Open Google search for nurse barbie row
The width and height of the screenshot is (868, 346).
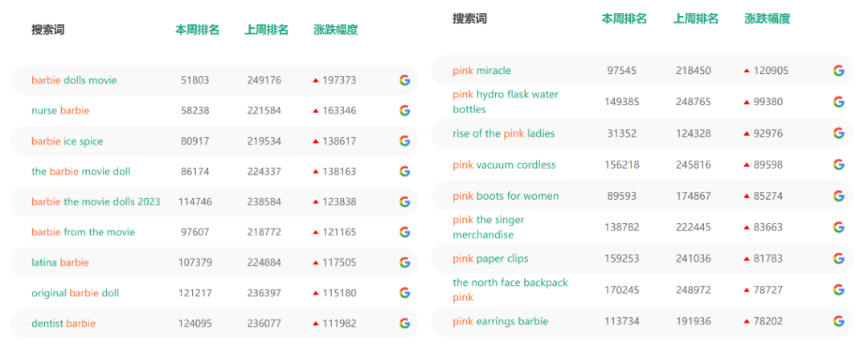tap(404, 111)
